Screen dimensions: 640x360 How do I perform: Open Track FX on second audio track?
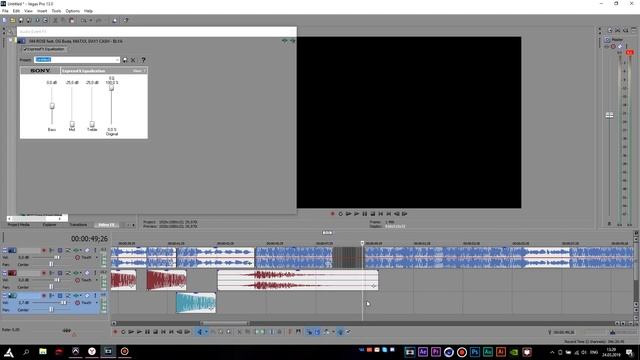76,273
